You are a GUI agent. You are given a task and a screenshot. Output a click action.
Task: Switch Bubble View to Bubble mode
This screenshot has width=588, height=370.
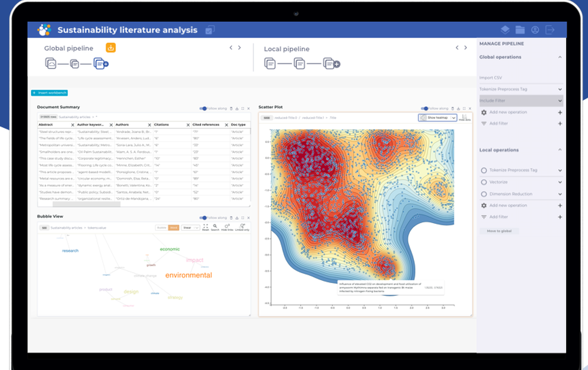tap(162, 228)
